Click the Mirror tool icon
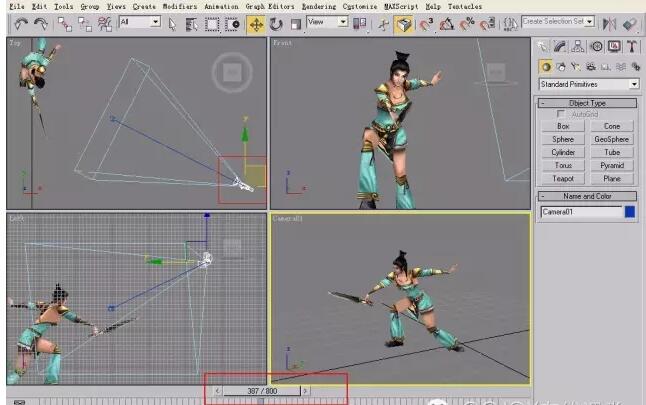 (x=609, y=24)
